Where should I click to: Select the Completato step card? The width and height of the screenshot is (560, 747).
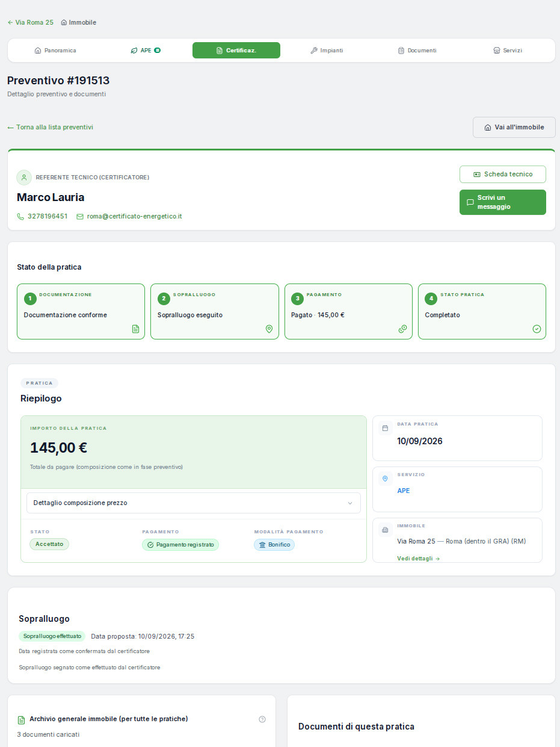click(x=482, y=312)
